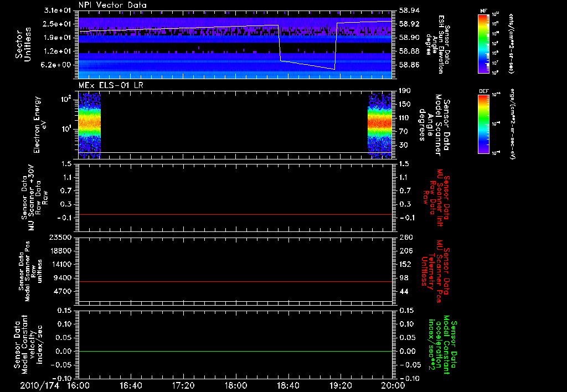Viewport: 567px width, 392px height.
Task: Click the 1.9e+01 sector tick value
Action: click(x=58, y=38)
